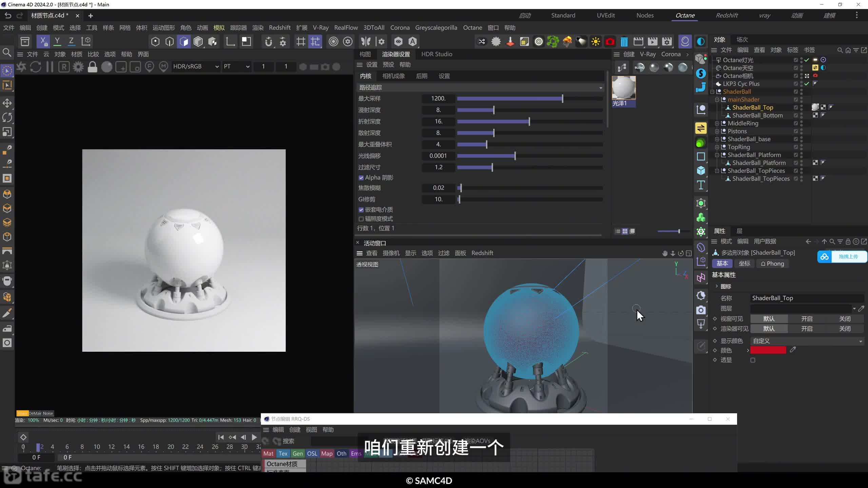The width and height of the screenshot is (868, 488).
Task: Expand the TopRing object tree
Action: click(717, 147)
